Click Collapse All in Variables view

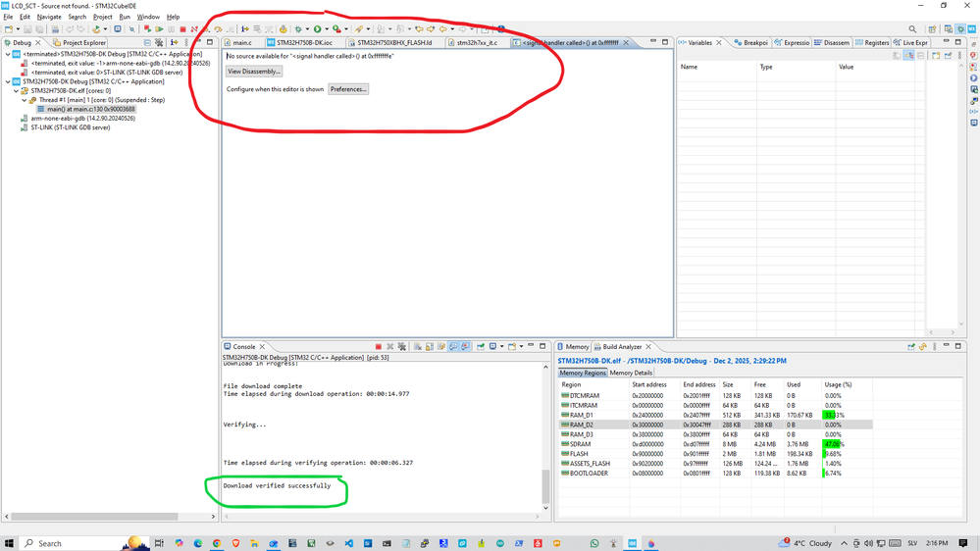tap(920, 56)
